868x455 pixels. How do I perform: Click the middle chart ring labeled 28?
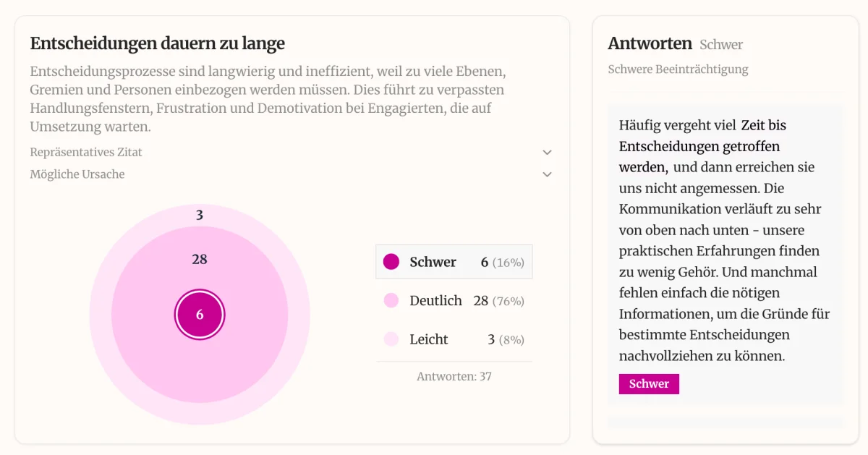[200, 260]
